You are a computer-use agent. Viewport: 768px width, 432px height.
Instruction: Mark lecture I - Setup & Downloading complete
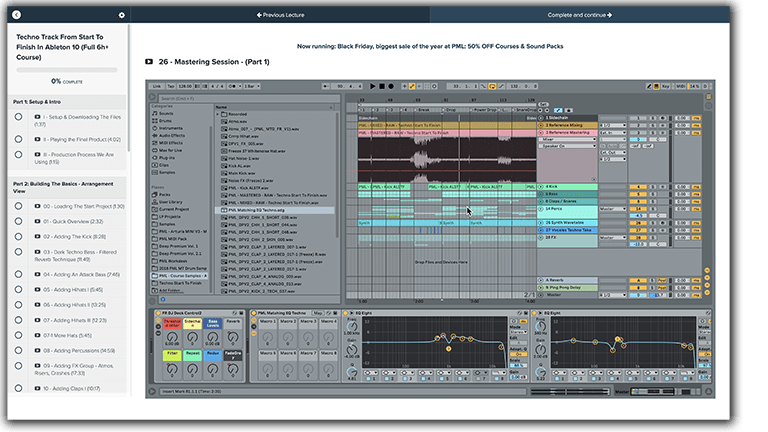click(19, 117)
